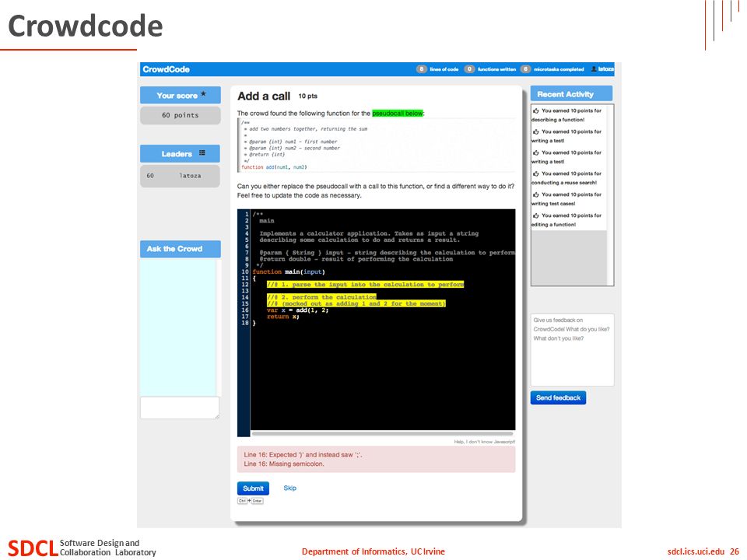Click thumbs-up icon for writing test cases

point(536,194)
